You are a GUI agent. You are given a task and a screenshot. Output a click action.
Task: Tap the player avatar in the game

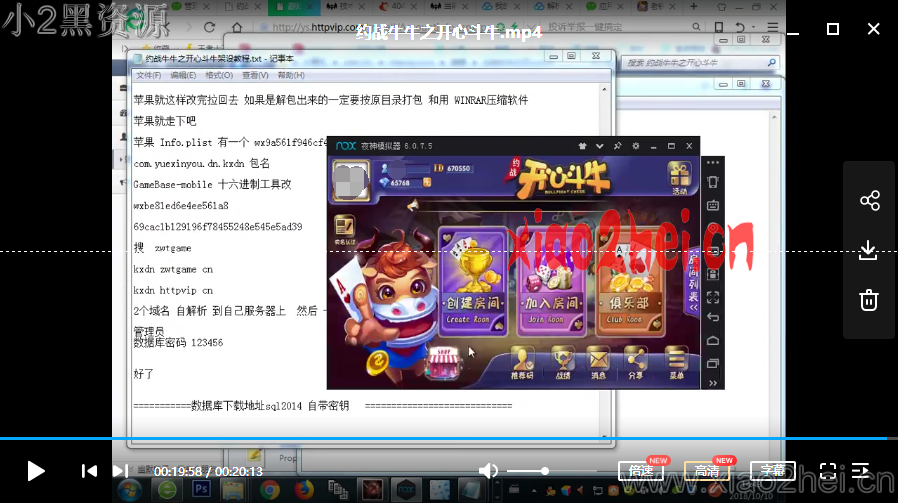(351, 181)
